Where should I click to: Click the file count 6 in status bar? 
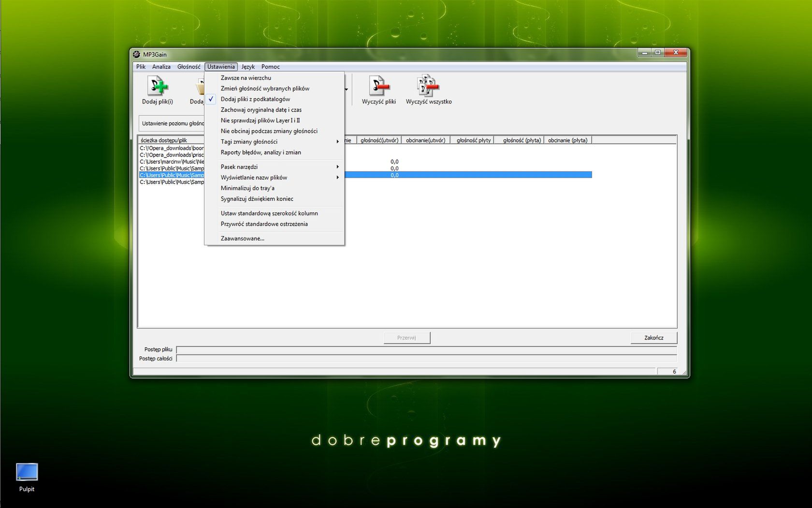tap(674, 372)
